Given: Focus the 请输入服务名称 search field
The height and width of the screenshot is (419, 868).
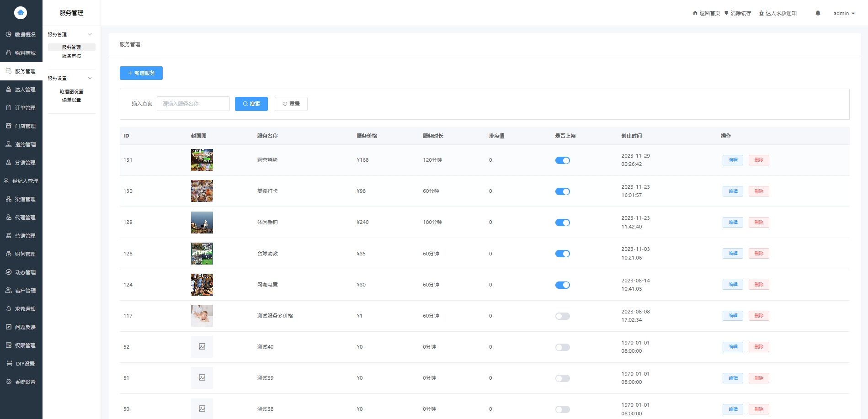Looking at the screenshot, I should point(193,104).
